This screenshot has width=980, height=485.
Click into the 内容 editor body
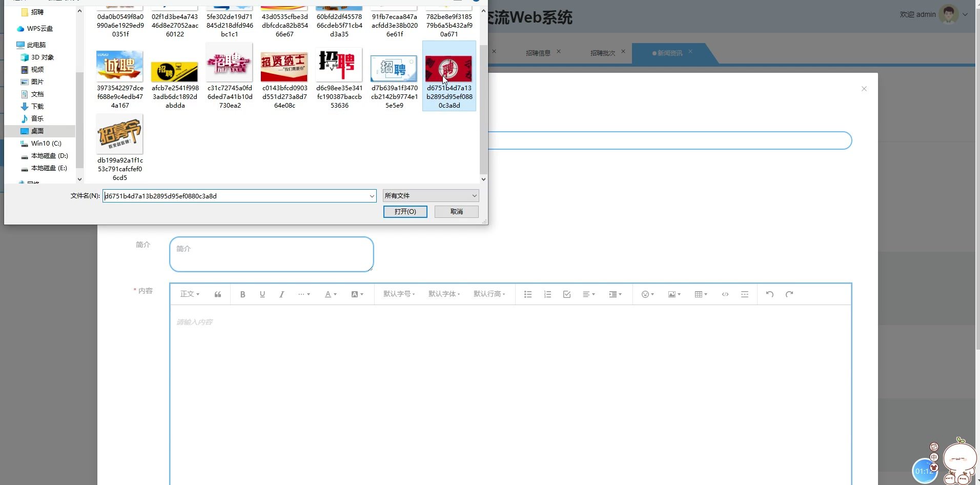point(511,395)
